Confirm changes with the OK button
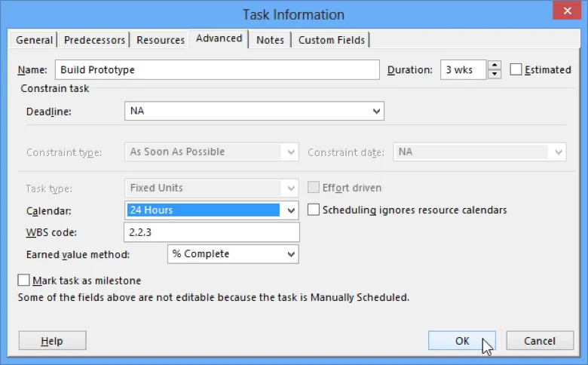588x365 pixels. (461, 341)
